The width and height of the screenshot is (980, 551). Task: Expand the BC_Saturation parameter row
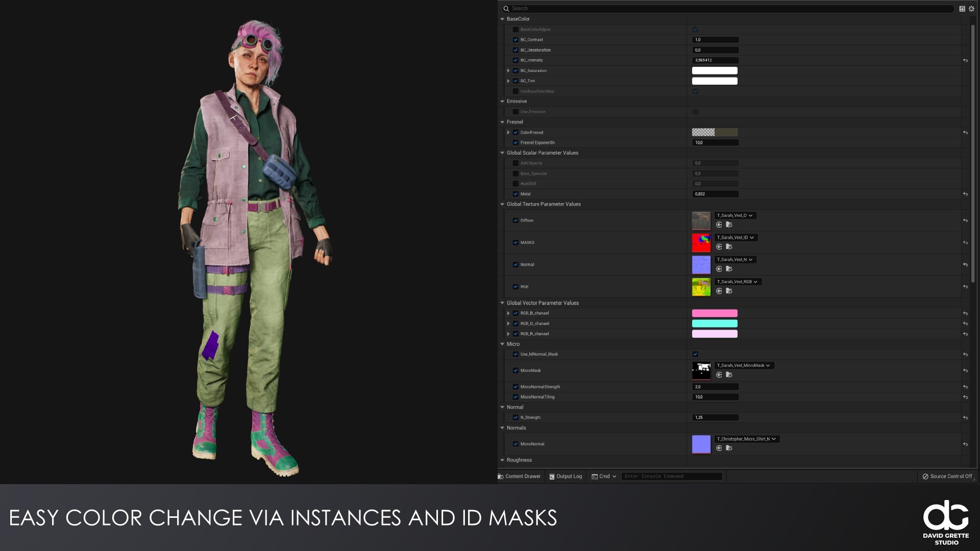[x=508, y=70]
